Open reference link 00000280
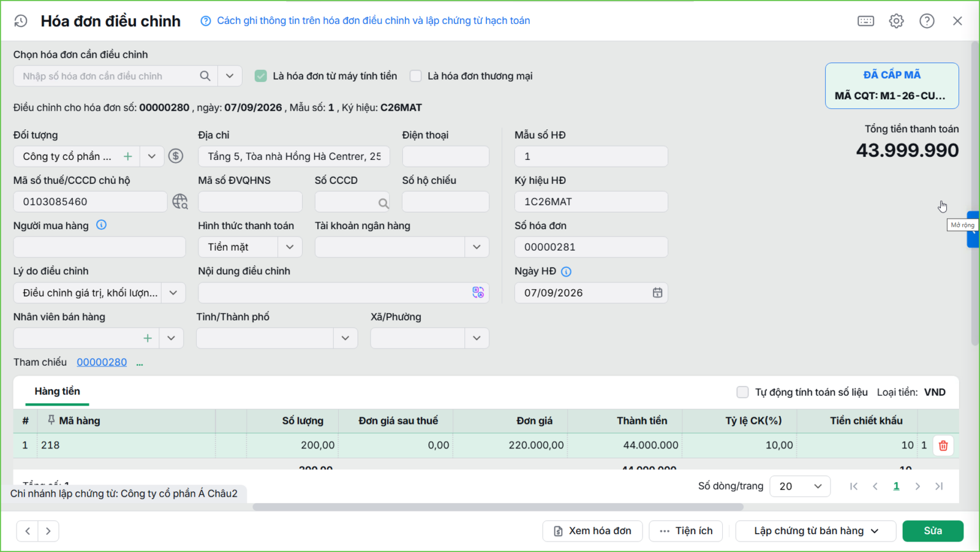The width and height of the screenshot is (980, 552). [x=102, y=362]
